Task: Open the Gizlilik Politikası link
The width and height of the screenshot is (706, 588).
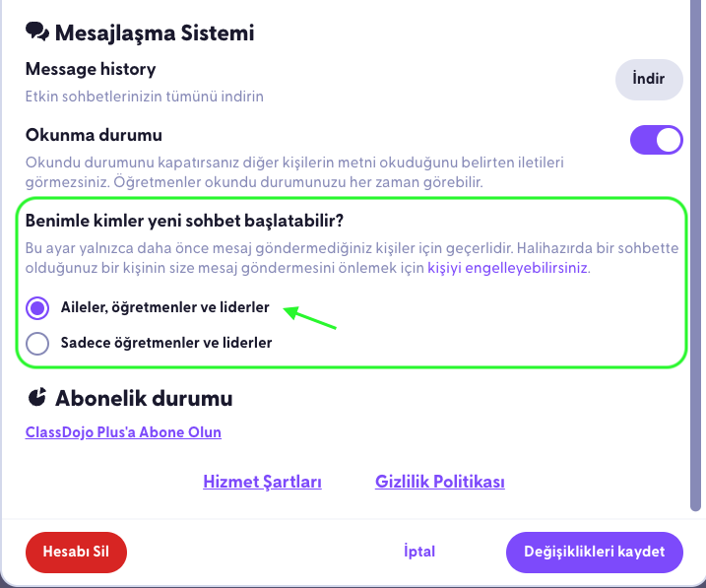Action: 440,482
